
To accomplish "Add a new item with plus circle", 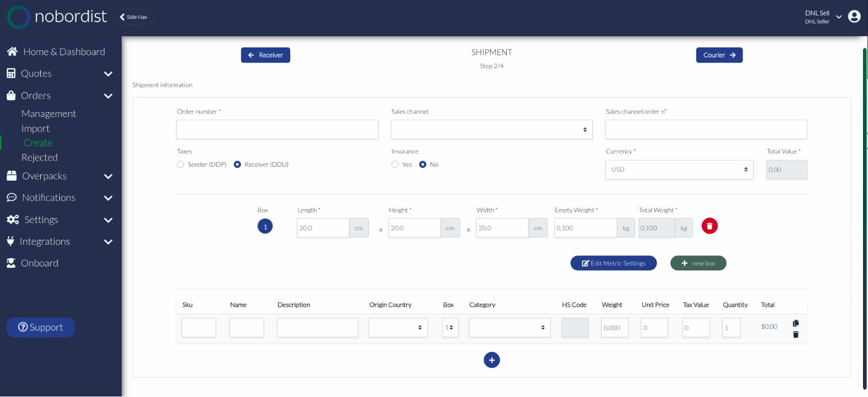I will click(492, 360).
